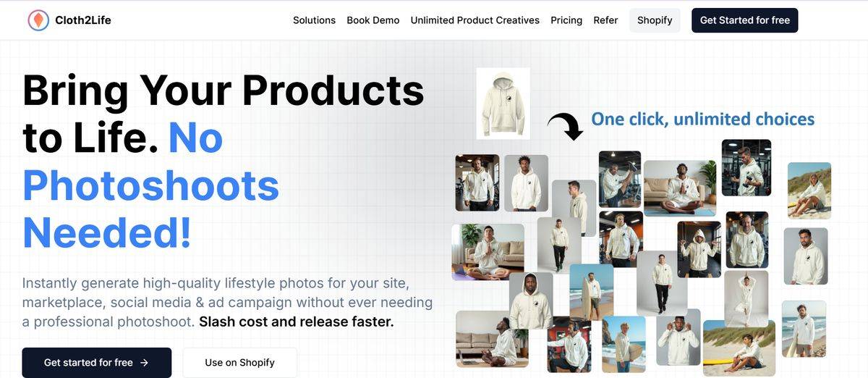Click the Cloth2Life brand name text
Image resolution: width=868 pixels, height=378 pixels.
tap(83, 20)
